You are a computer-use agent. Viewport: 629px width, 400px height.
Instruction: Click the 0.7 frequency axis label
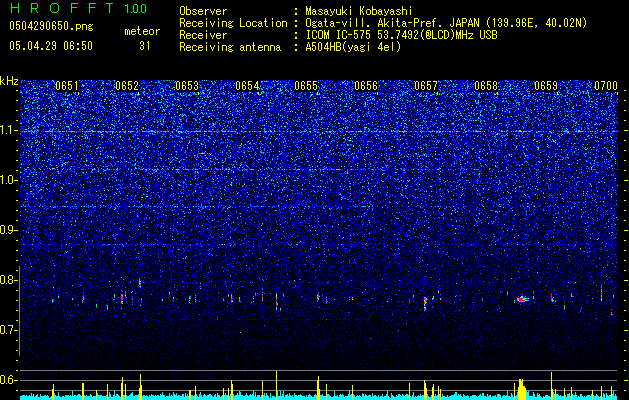(x=8, y=330)
